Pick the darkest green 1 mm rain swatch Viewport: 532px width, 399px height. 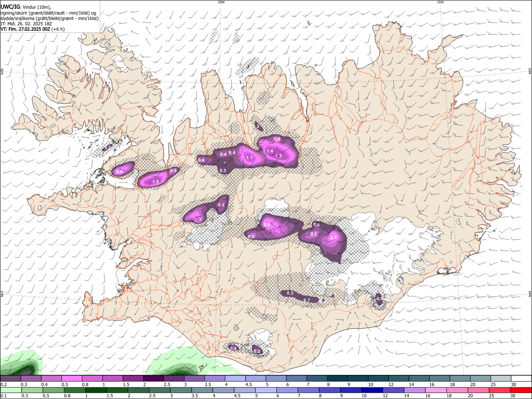click(96, 390)
